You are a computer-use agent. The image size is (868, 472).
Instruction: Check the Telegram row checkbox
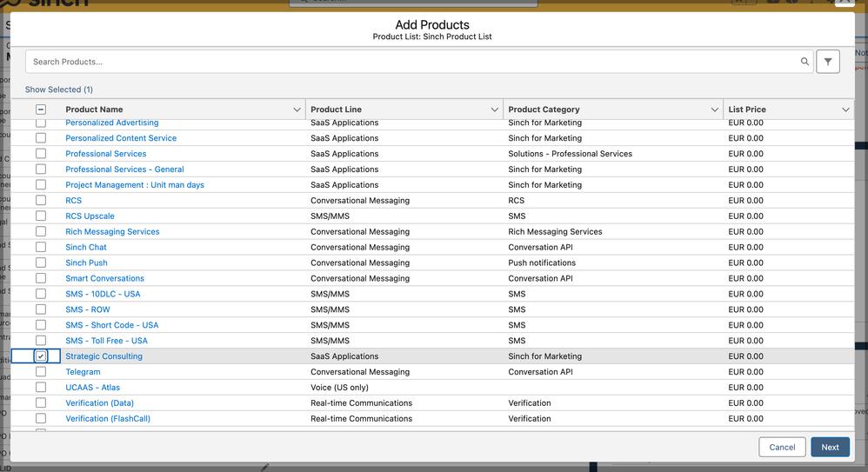(41, 372)
